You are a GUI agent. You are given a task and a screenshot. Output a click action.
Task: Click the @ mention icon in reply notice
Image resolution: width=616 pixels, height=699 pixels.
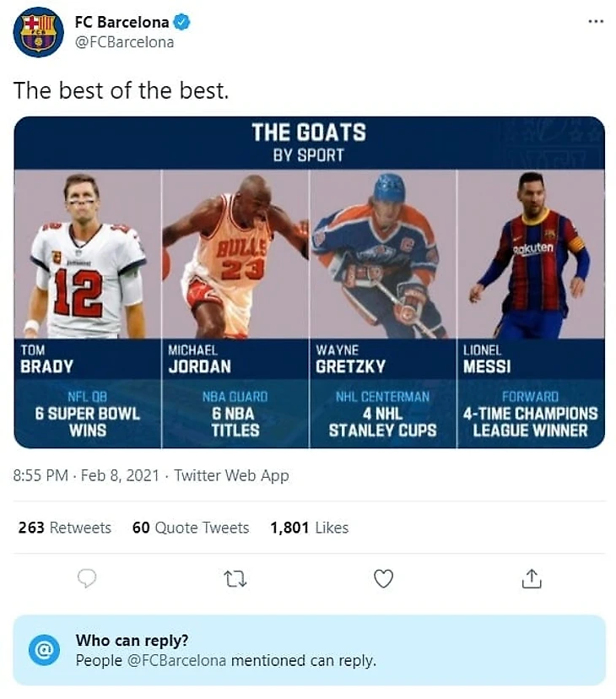44,650
